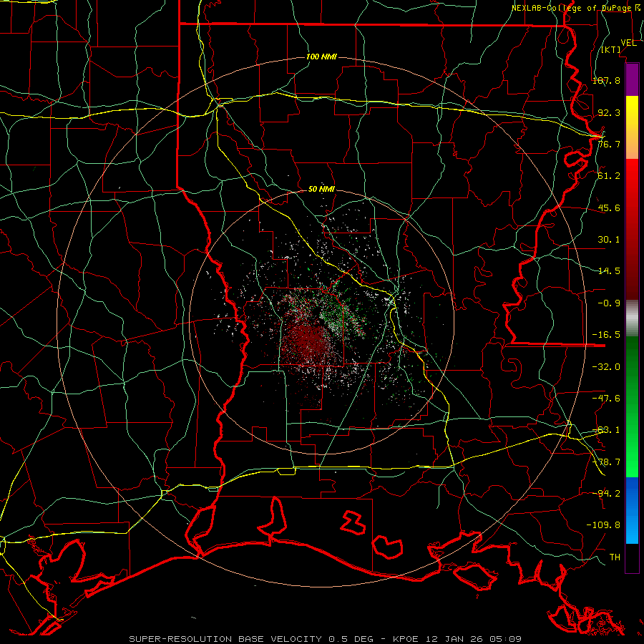
Task: Click the blue segment of the color bar
Action: point(632,510)
